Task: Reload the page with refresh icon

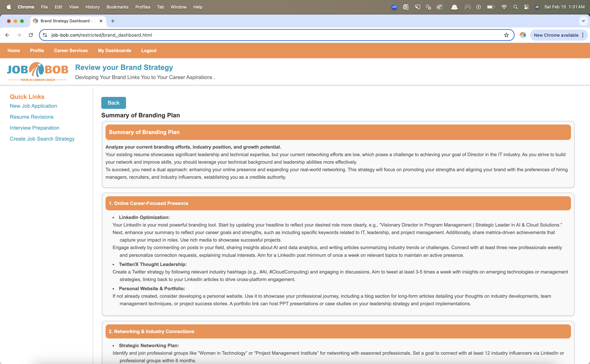Action: click(31, 35)
